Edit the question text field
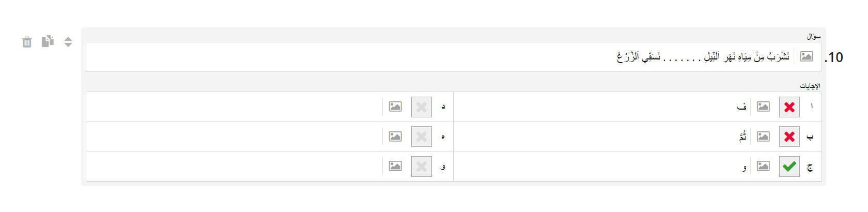This screenshot has width=868, height=212. 441,56
